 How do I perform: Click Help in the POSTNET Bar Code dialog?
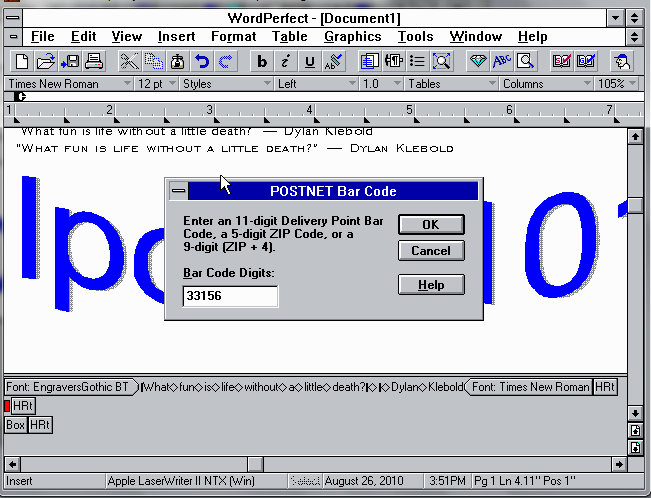pos(431,285)
